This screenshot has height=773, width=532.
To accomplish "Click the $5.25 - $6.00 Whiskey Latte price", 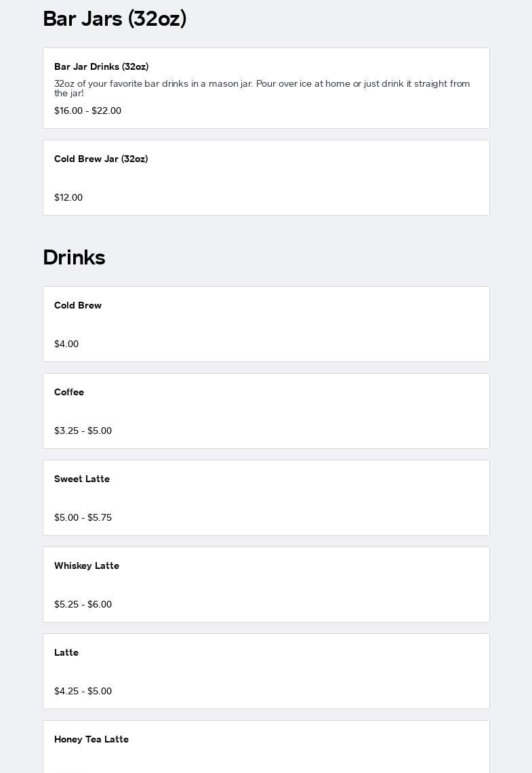I will click(83, 604).
